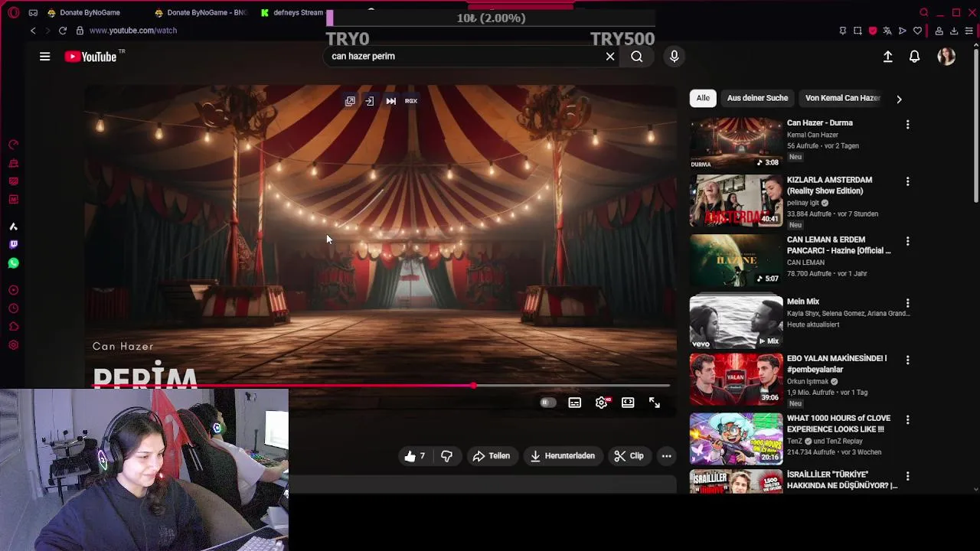Create a clip with 'Clip' button

(629, 456)
